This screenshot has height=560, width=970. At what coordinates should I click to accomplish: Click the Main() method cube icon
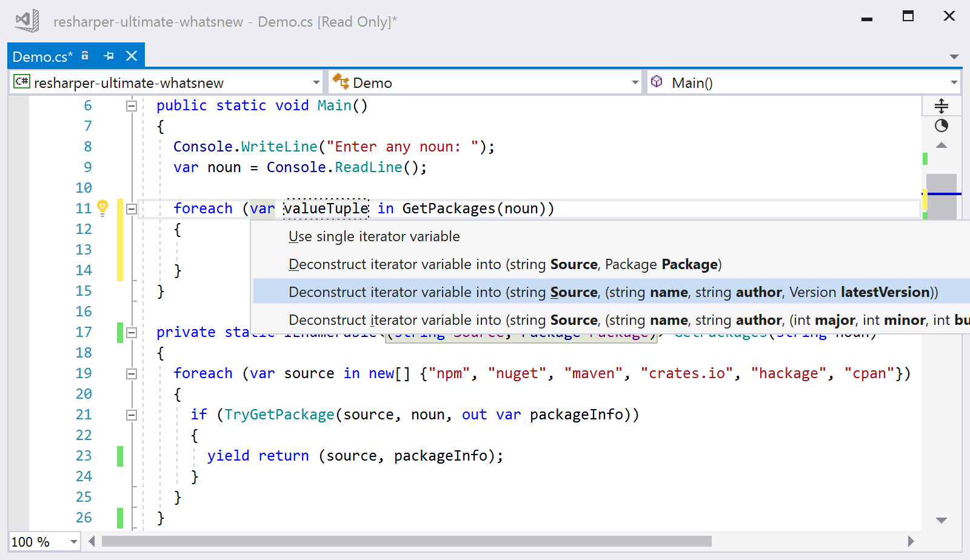657,81
